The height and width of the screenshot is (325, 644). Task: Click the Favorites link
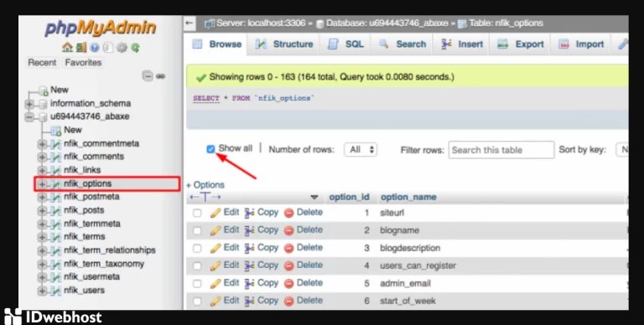[83, 63]
